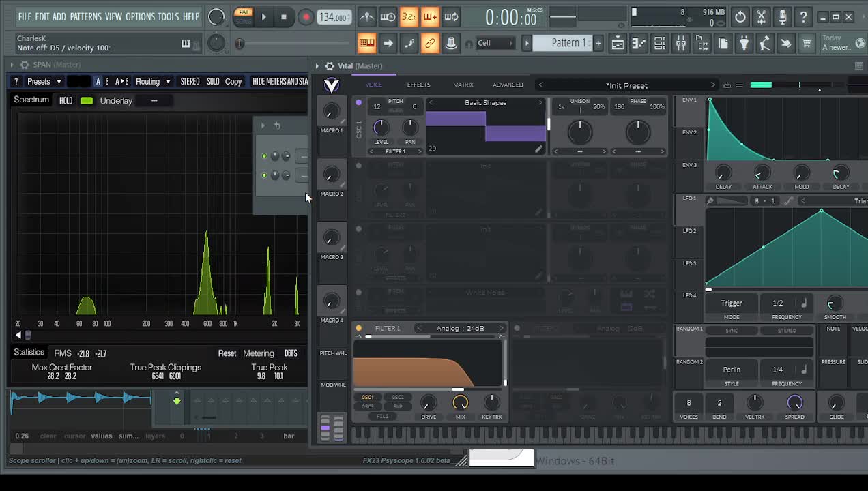Click the tempo field showing 134.000
The image size is (868, 491).
coord(334,17)
